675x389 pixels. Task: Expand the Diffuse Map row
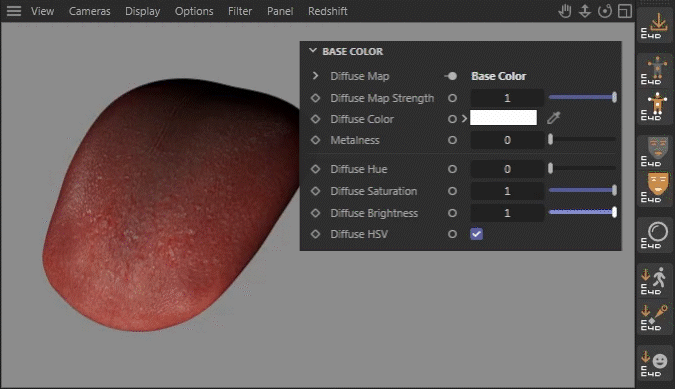point(315,76)
